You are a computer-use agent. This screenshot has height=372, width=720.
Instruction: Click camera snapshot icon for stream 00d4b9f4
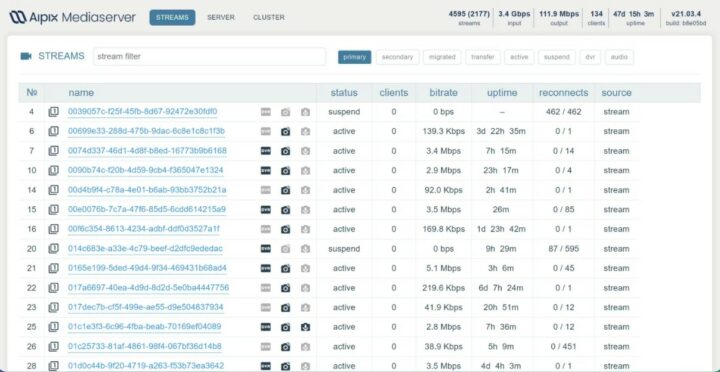tap(286, 190)
